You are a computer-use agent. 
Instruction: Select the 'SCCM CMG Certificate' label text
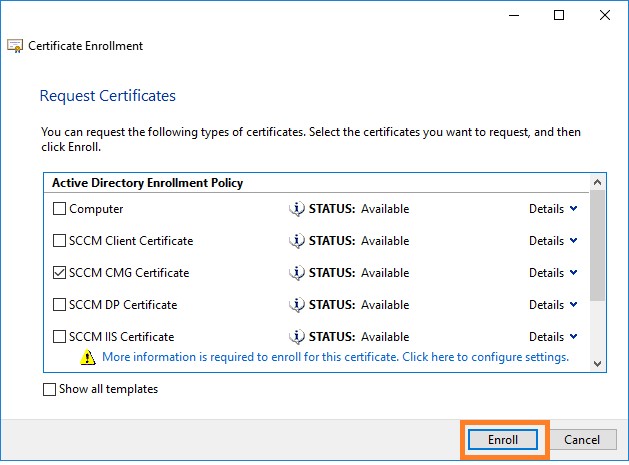pos(129,273)
